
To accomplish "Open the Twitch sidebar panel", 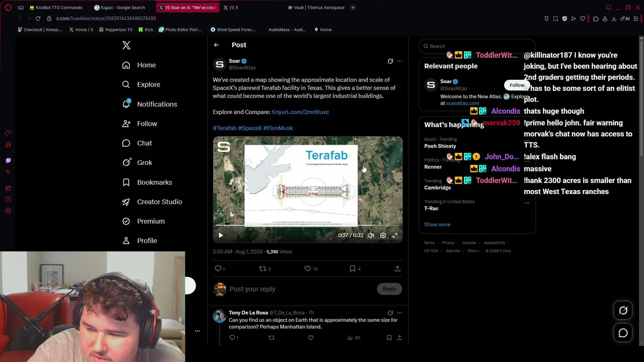I will tap(8, 160).
